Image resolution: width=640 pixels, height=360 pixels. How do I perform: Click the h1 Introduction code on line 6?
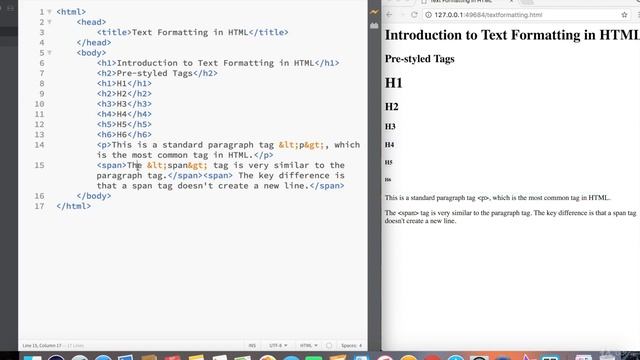coord(218,63)
